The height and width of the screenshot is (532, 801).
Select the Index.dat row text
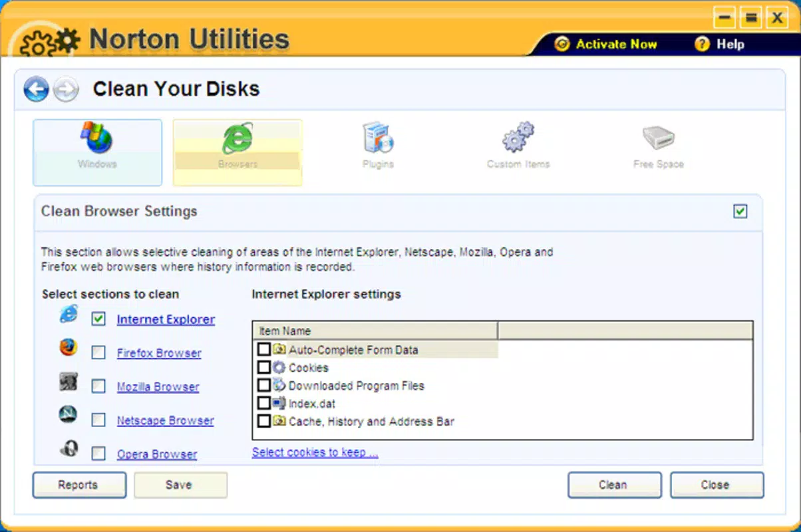[312, 404]
